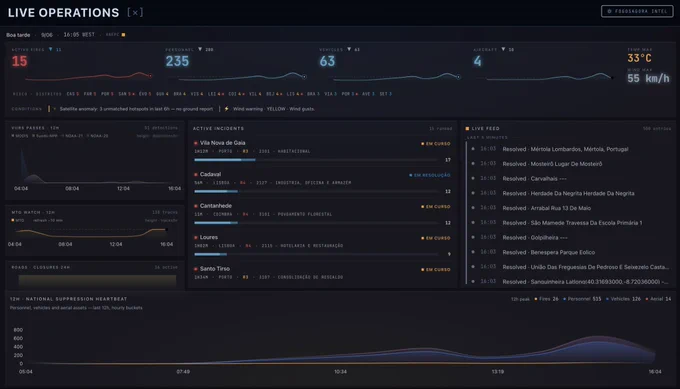Click EM CURSO status on Vila Nova de Gaia
The width and height of the screenshot is (680, 389).
pos(436,144)
